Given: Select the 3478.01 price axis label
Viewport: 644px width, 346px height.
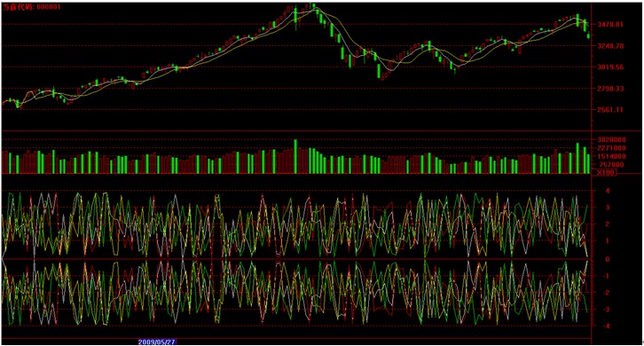Looking at the screenshot, I should coord(610,24).
